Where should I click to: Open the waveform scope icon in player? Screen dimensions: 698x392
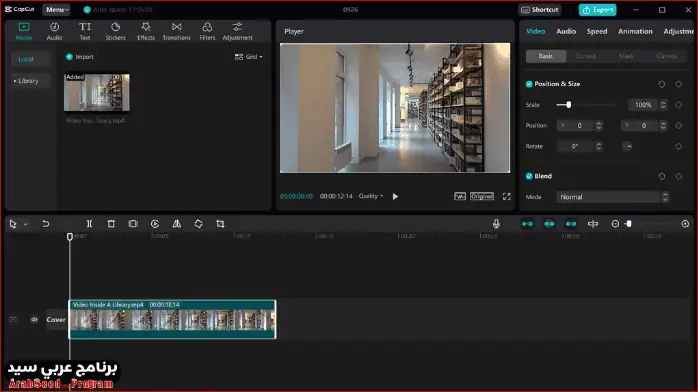(x=460, y=196)
